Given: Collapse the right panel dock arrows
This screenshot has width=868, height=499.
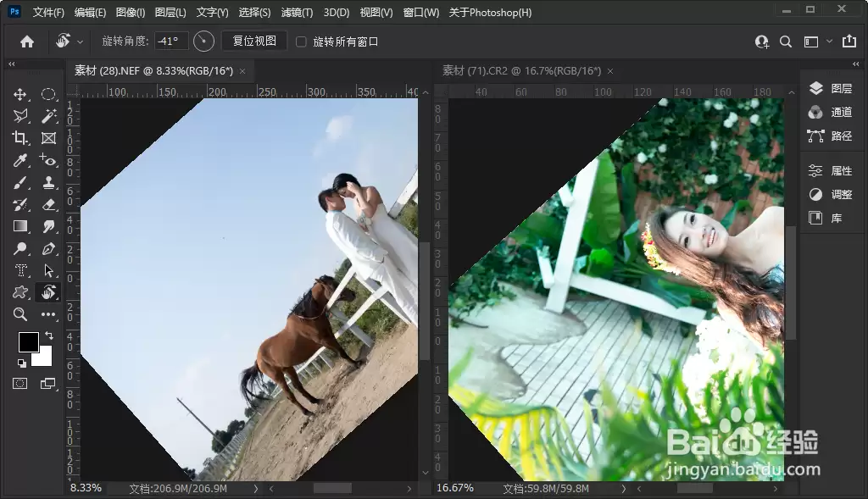Looking at the screenshot, I should click(x=856, y=64).
